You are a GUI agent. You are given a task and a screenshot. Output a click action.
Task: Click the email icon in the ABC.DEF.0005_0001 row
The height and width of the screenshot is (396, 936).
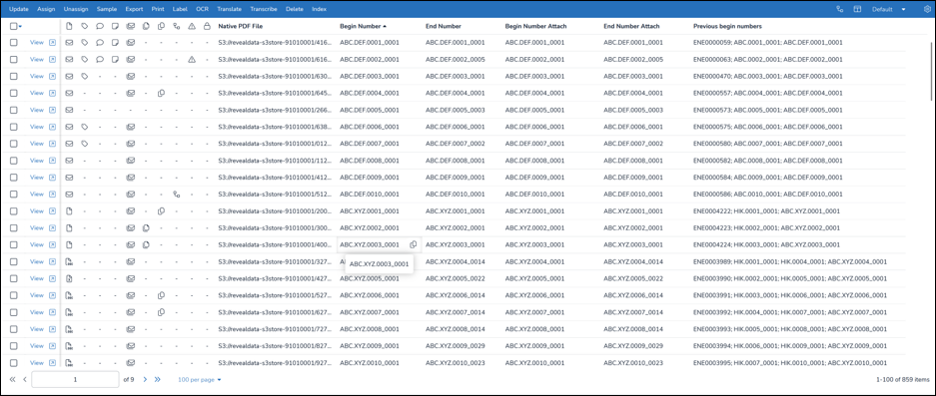point(69,110)
